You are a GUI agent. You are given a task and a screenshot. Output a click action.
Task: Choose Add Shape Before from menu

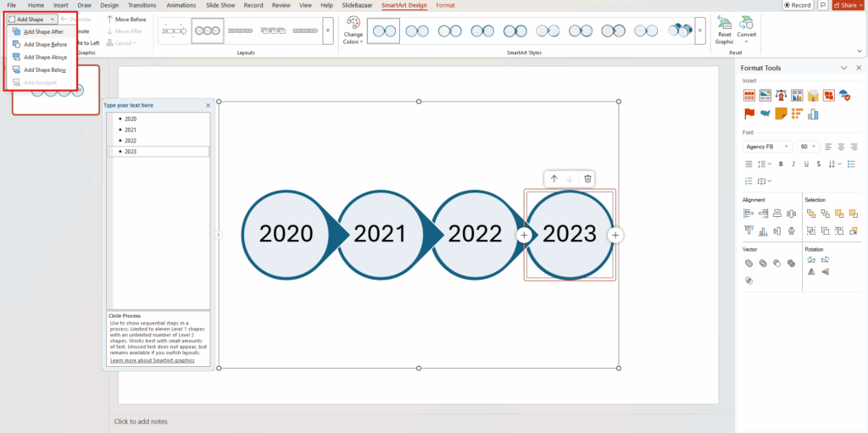pyautogui.click(x=44, y=44)
